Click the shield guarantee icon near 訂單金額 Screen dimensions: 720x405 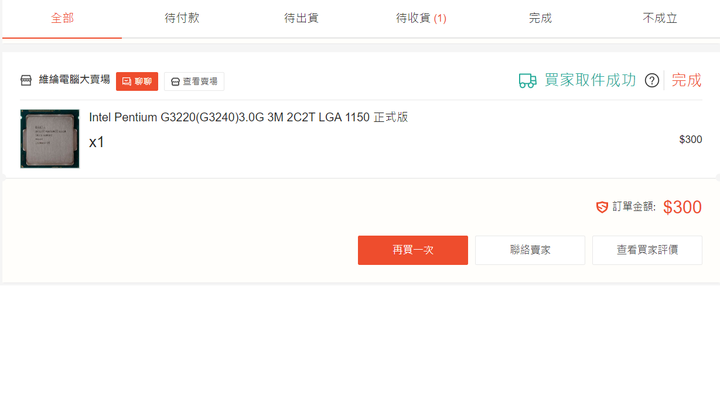(x=602, y=207)
